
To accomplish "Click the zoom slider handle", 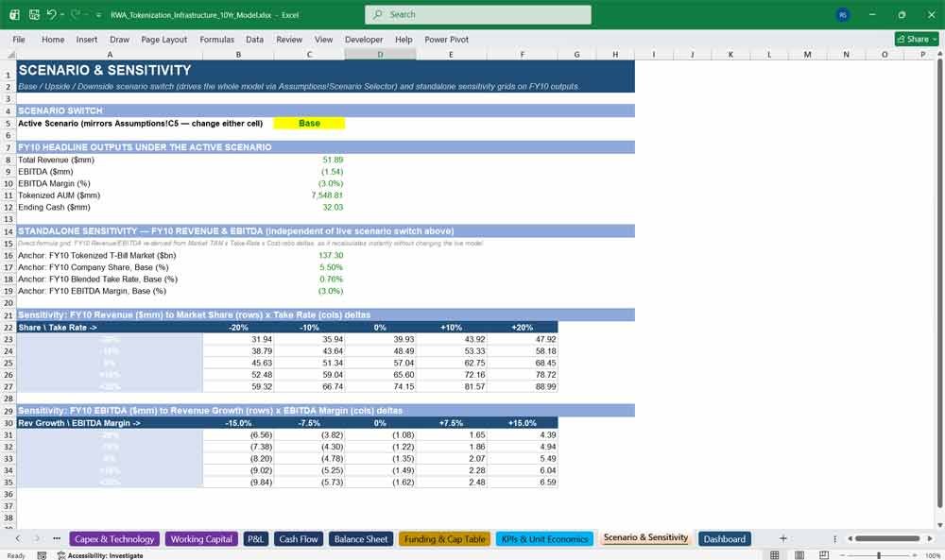I will pos(879,555).
